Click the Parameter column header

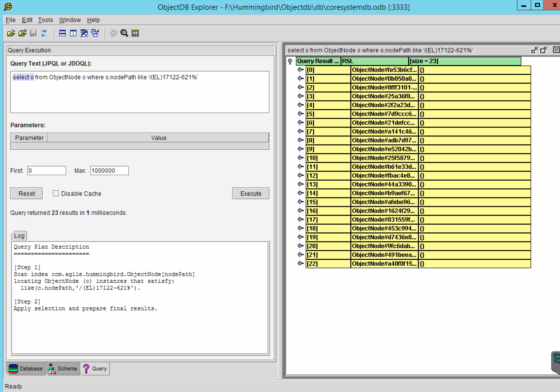click(x=29, y=138)
